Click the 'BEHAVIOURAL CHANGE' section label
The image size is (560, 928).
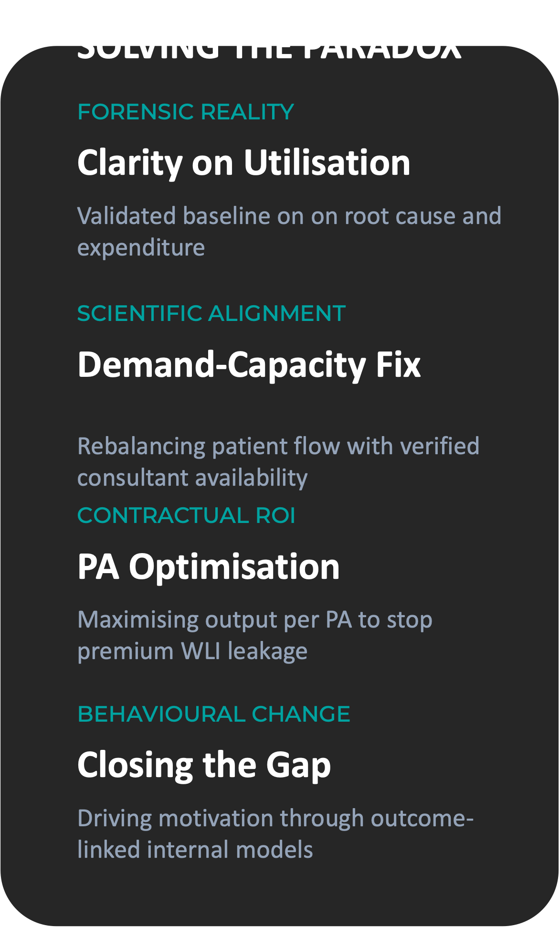point(213,715)
